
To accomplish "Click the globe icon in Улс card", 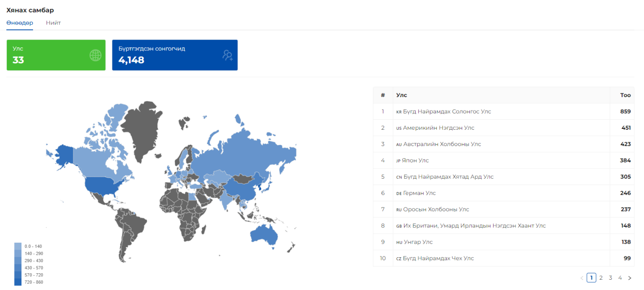I will coord(95,55).
